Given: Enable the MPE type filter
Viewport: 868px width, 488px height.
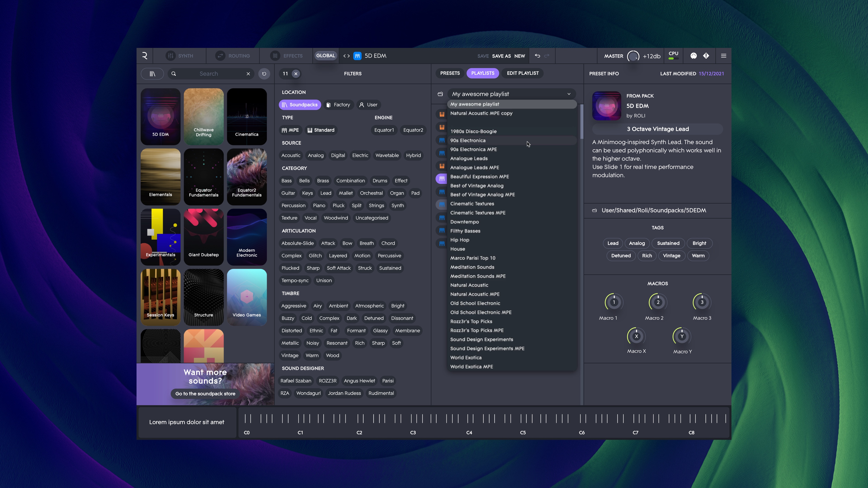Looking at the screenshot, I should click(290, 130).
